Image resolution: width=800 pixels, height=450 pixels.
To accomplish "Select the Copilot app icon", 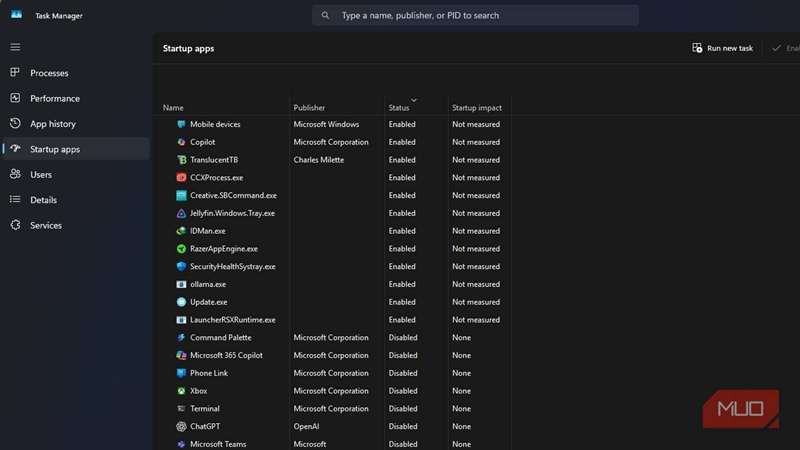I will point(181,142).
